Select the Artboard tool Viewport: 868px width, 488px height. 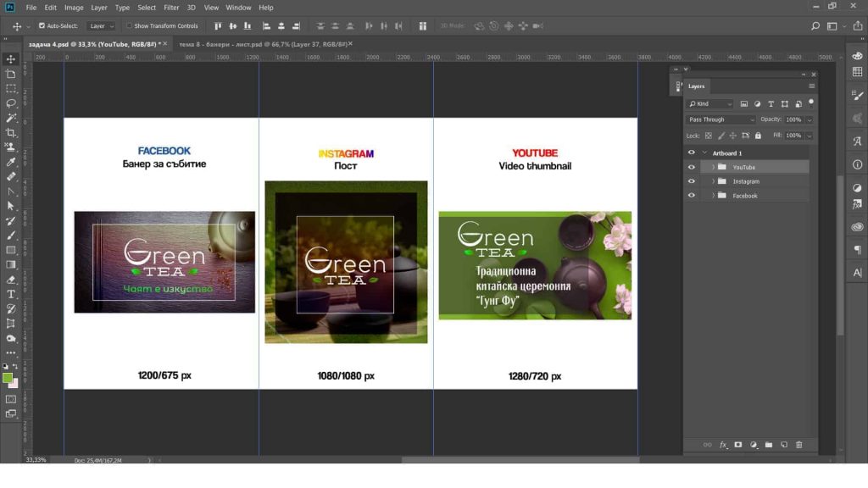pyautogui.click(x=11, y=74)
